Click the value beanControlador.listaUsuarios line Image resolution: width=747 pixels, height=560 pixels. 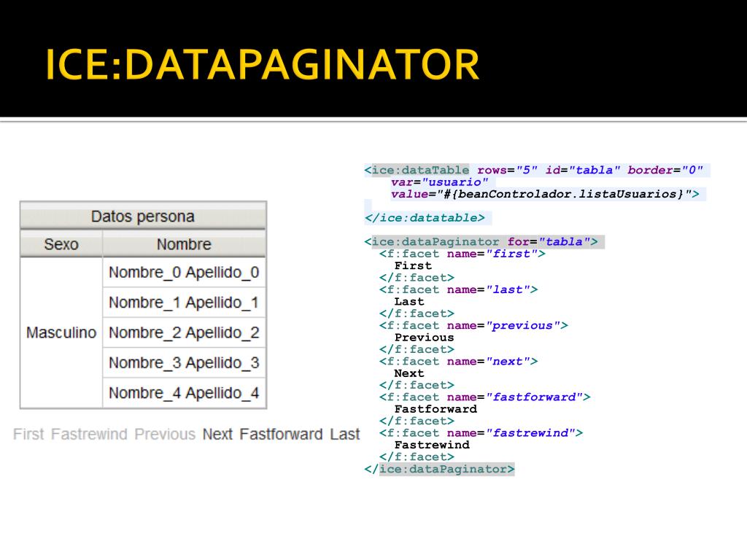[x=545, y=194]
